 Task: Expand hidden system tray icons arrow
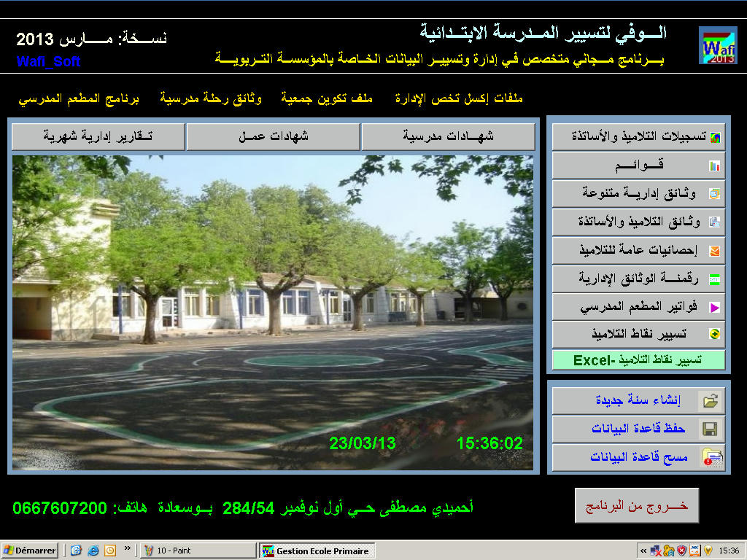(643, 551)
